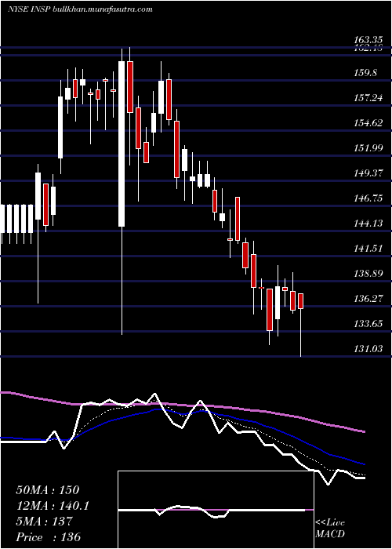
Task: Click the 163.35 price label
Action: pyautogui.click(x=367, y=40)
